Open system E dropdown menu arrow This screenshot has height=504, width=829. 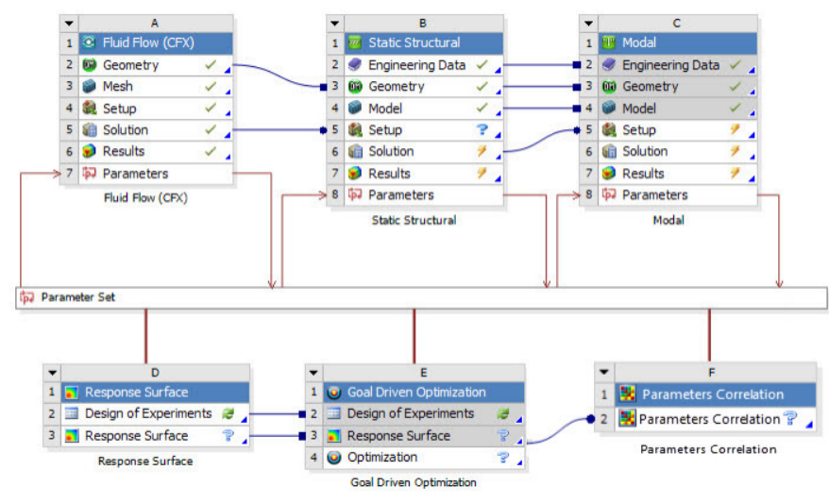tap(313, 373)
